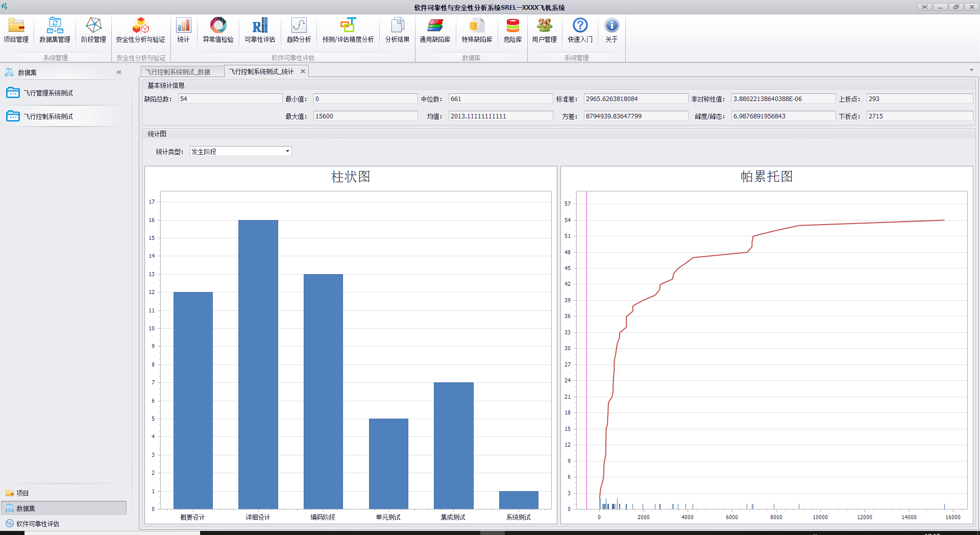Switch to 软件可靠性评估 navigation section
The image size is (980, 535).
point(38,524)
